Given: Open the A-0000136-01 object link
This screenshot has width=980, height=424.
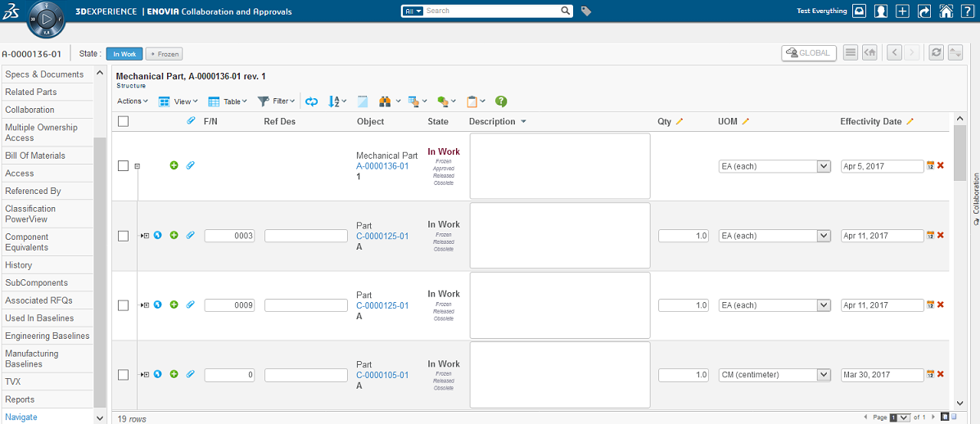Looking at the screenshot, I should pyautogui.click(x=382, y=166).
